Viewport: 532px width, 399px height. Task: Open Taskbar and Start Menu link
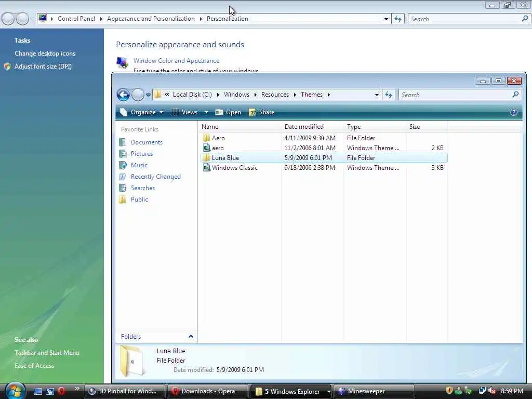(47, 353)
